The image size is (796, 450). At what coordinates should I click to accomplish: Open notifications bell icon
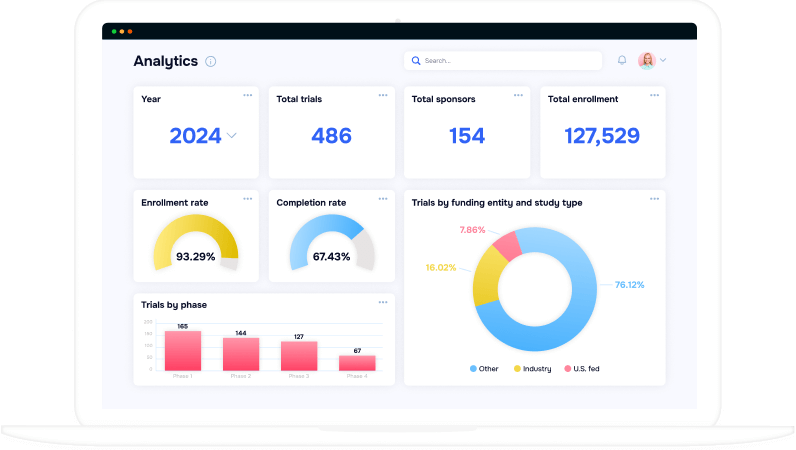click(622, 60)
